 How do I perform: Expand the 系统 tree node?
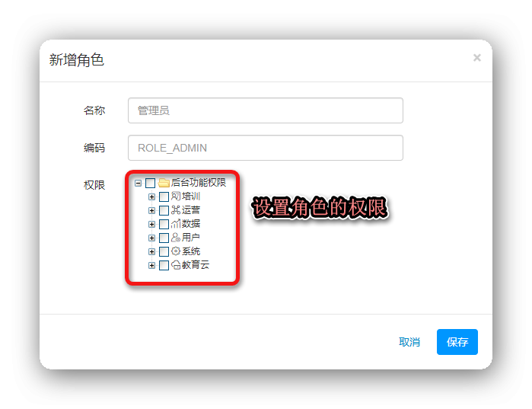click(x=151, y=252)
